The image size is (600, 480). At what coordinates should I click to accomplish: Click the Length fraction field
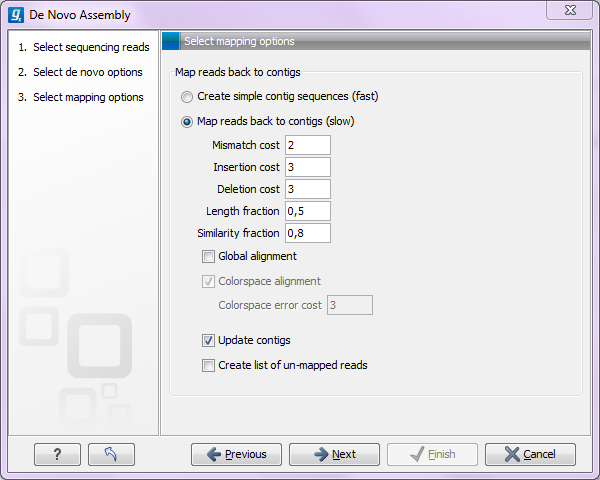(x=307, y=212)
